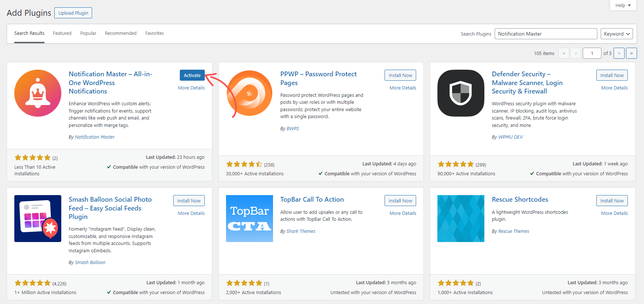644x304 pixels.
Task: Click the current page number field
Action: pyautogui.click(x=592, y=53)
